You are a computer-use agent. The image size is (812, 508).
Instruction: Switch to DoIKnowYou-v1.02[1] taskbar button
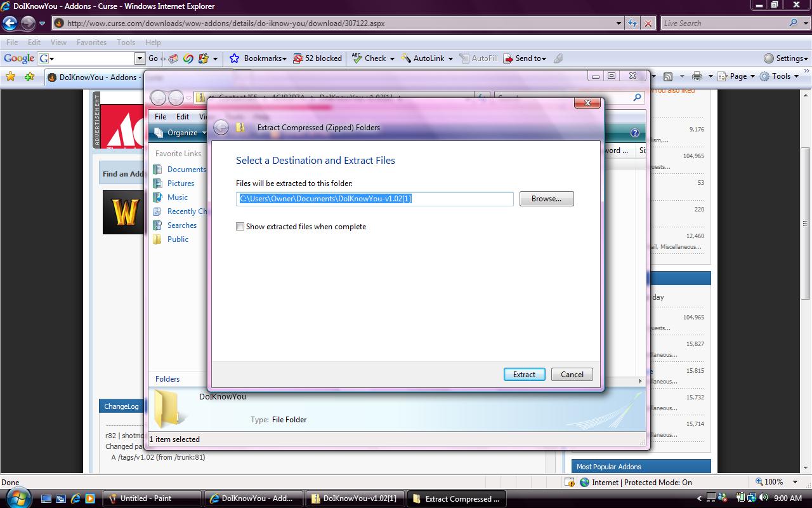coord(355,498)
